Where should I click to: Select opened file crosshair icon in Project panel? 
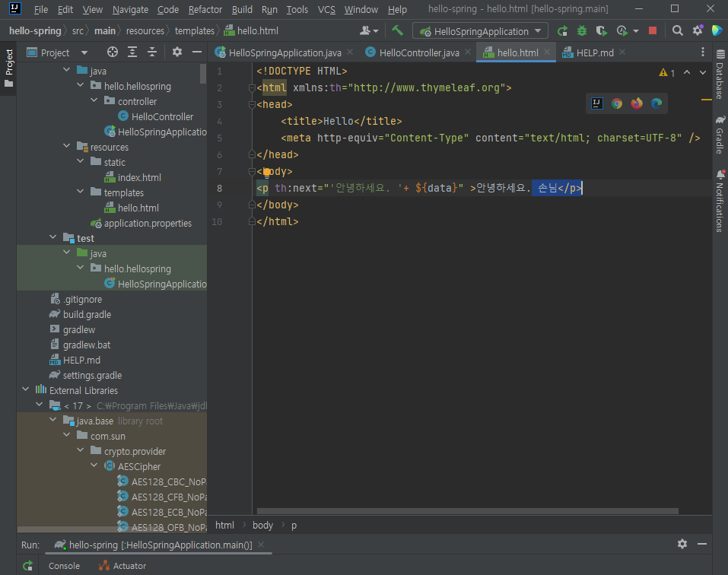pos(113,52)
